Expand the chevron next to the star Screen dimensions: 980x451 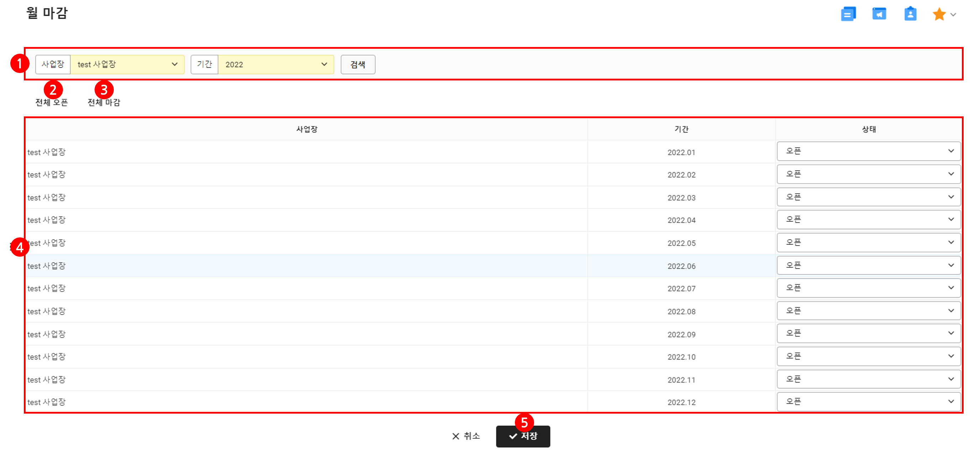(x=953, y=15)
